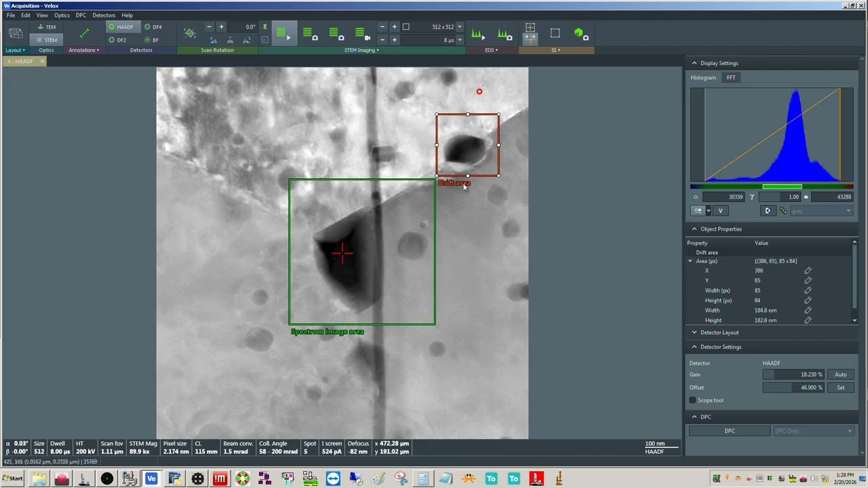Invert contrast in display settings
The width and height of the screenshot is (868, 488).
coord(768,211)
